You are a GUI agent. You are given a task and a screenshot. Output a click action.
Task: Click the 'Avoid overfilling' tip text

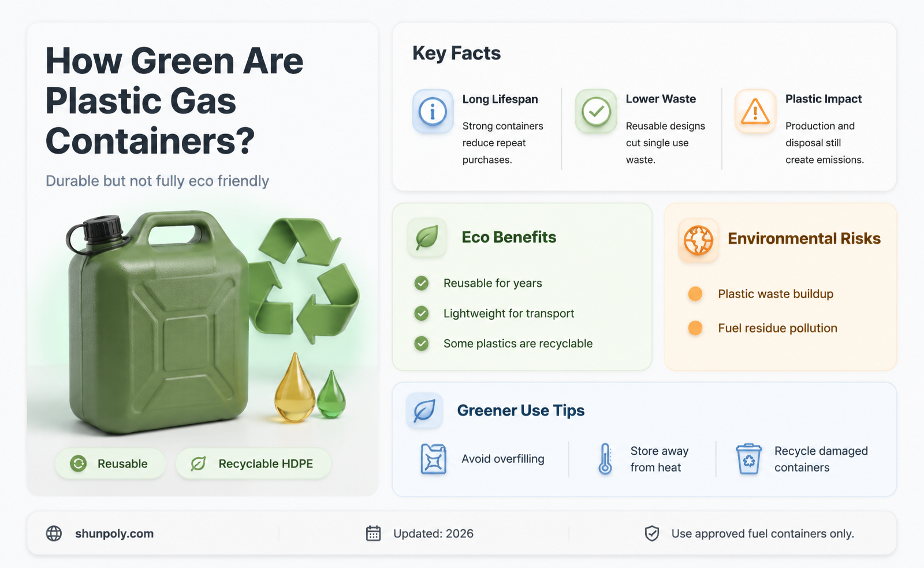(502, 459)
